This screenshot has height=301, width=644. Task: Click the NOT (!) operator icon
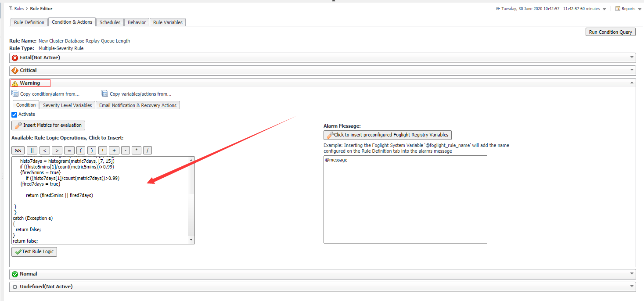[102, 150]
